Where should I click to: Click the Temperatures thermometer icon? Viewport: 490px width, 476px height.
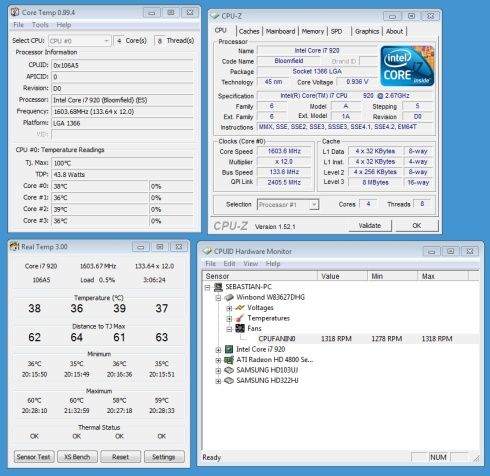(x=240, y=318)
